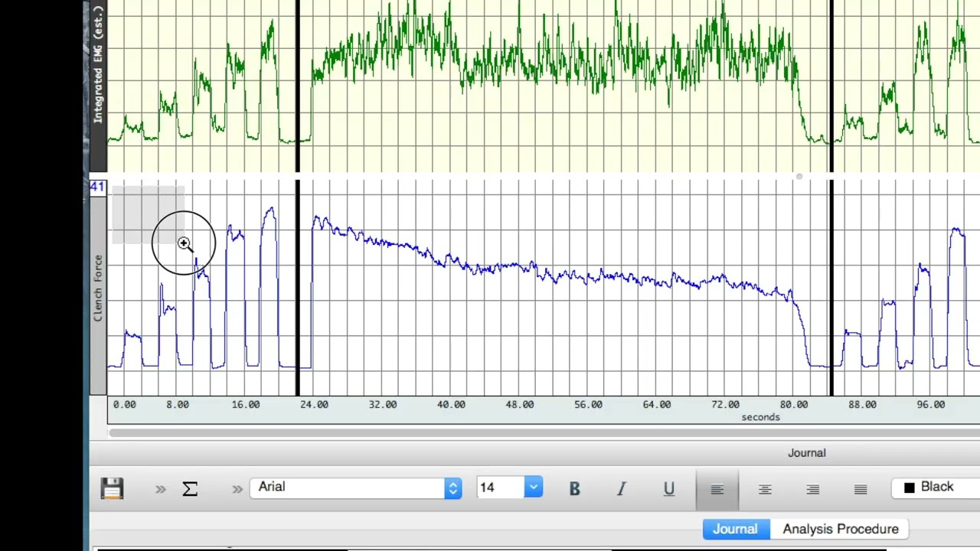
Task: Open the Black text color dropdown
Action: (x=936, y=487)
